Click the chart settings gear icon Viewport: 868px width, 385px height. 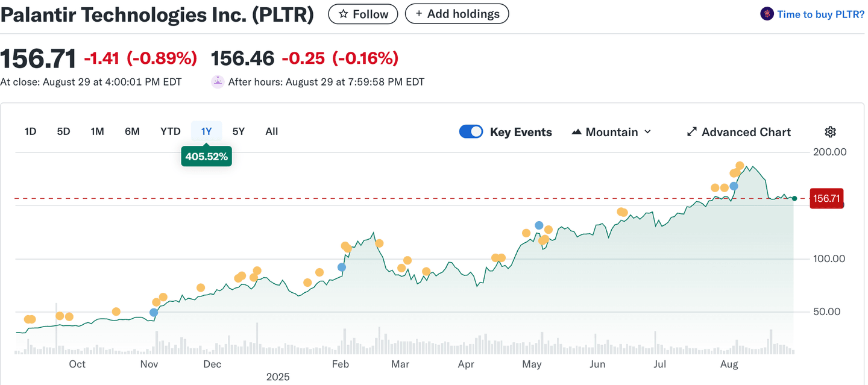830,132
